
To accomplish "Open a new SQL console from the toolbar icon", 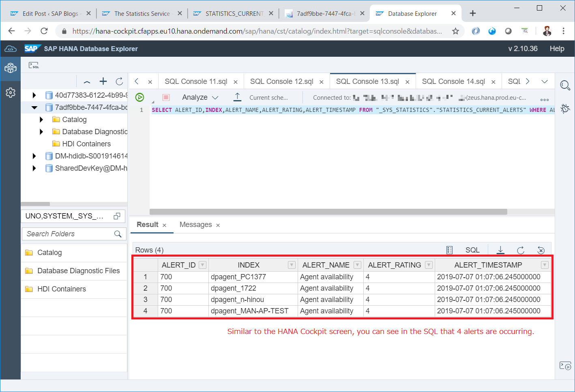I will pos(34,64).
